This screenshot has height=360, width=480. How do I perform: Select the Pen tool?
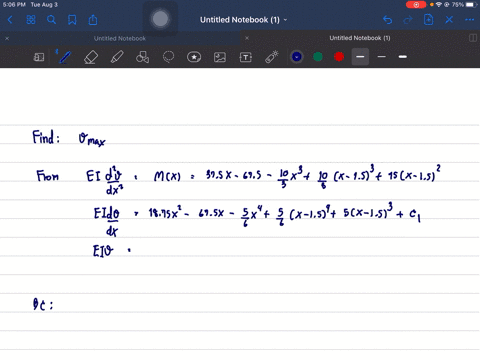click(x=65, y=57)
